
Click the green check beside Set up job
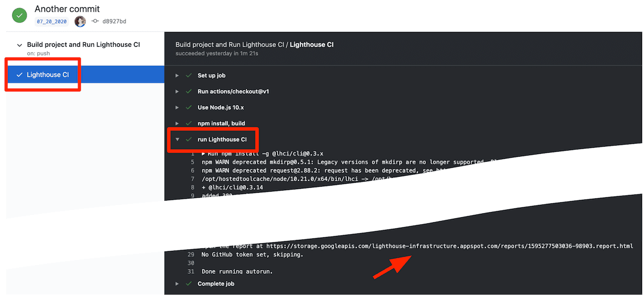(x=189, y=76)
